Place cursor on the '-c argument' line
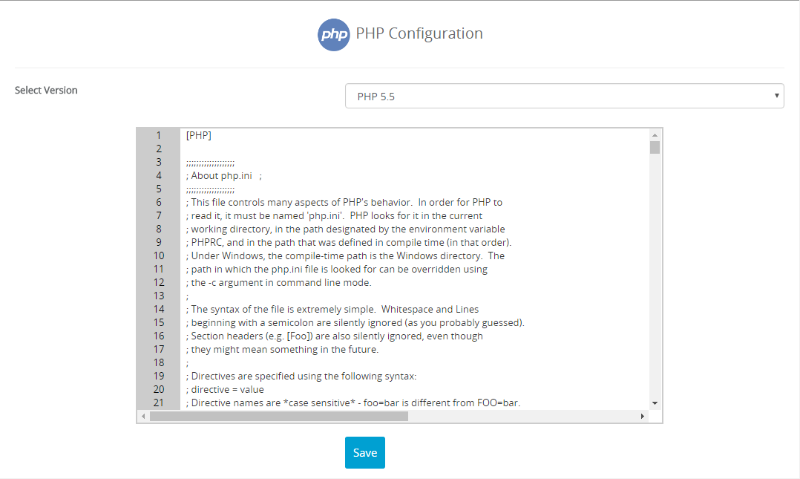This screenshot has height=479, width=800. [x=279, y=283]
